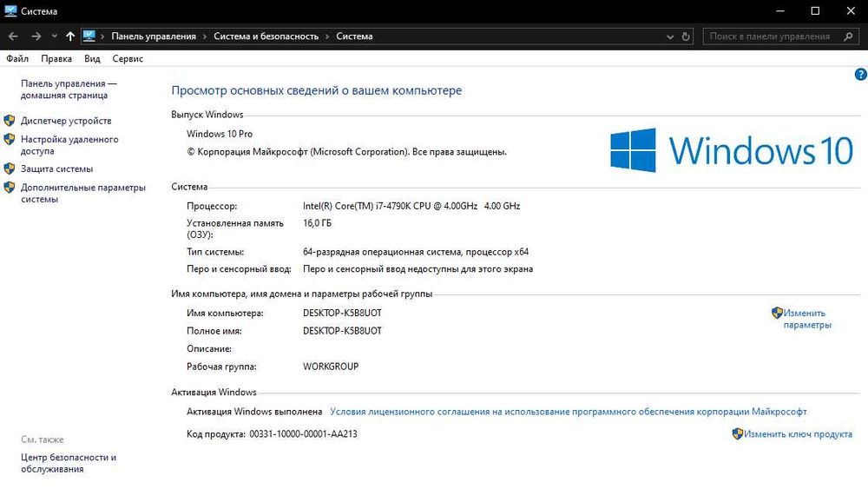
Task: Go up one folder level
Action: coord(70,36)
